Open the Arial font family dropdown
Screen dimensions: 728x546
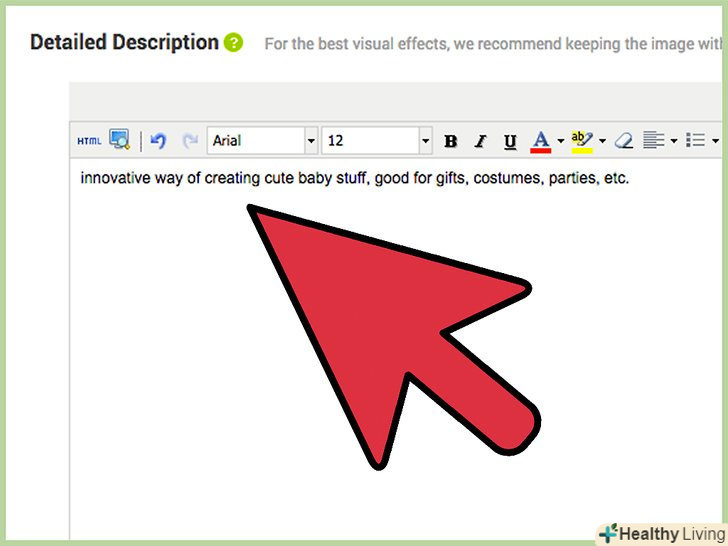pos(311,140)
